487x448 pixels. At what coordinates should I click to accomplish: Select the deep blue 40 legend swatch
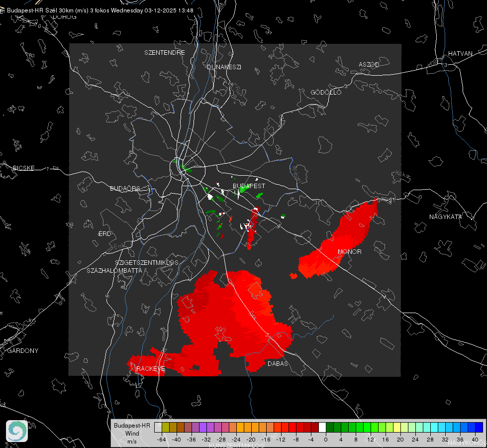click(x=479, y=427)
